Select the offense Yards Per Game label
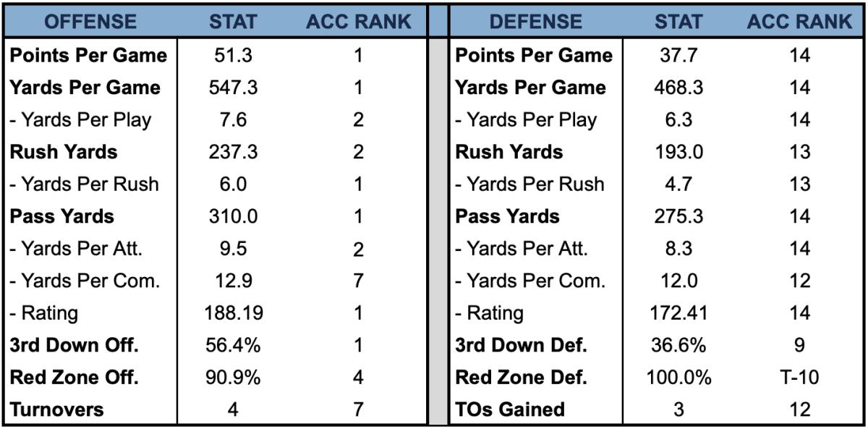 tap(85, 88)
